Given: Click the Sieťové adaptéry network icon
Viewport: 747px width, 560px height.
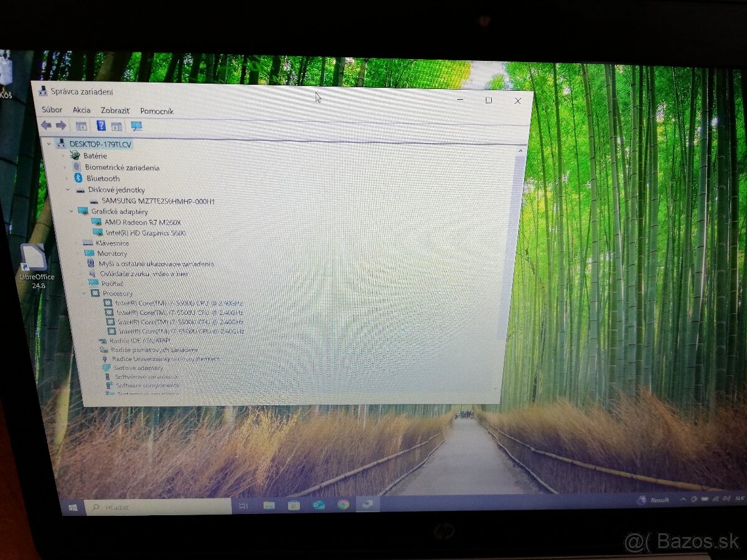Looking at the screenshot, I should (106, 368).
